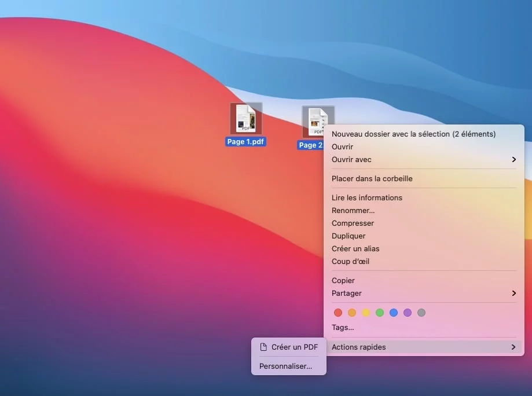Open the Tags... dialog
Screen dimensions: 532x396
click(x=343, y=327)
